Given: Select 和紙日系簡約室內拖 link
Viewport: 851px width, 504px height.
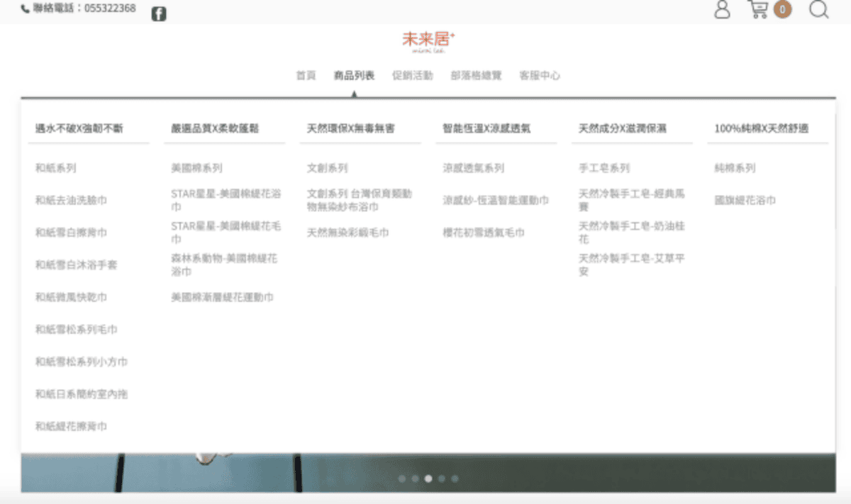Looking at the screenshot, I should point(81,394).
